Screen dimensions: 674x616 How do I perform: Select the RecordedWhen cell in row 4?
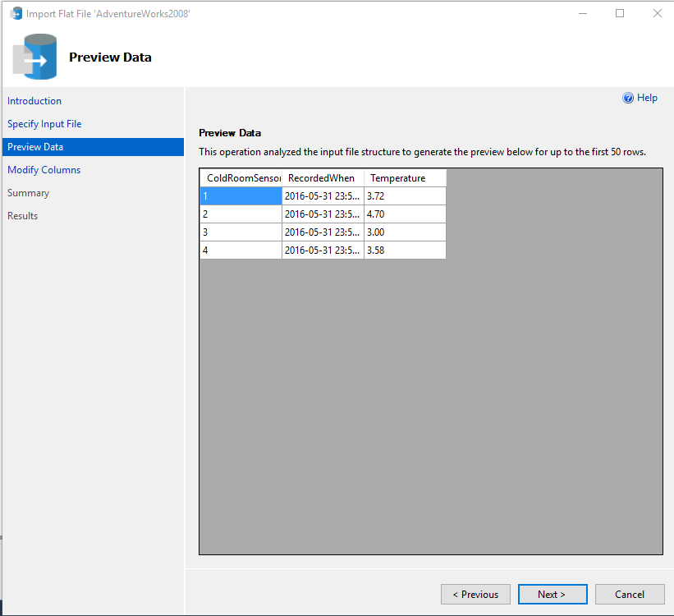click(322, 251)
